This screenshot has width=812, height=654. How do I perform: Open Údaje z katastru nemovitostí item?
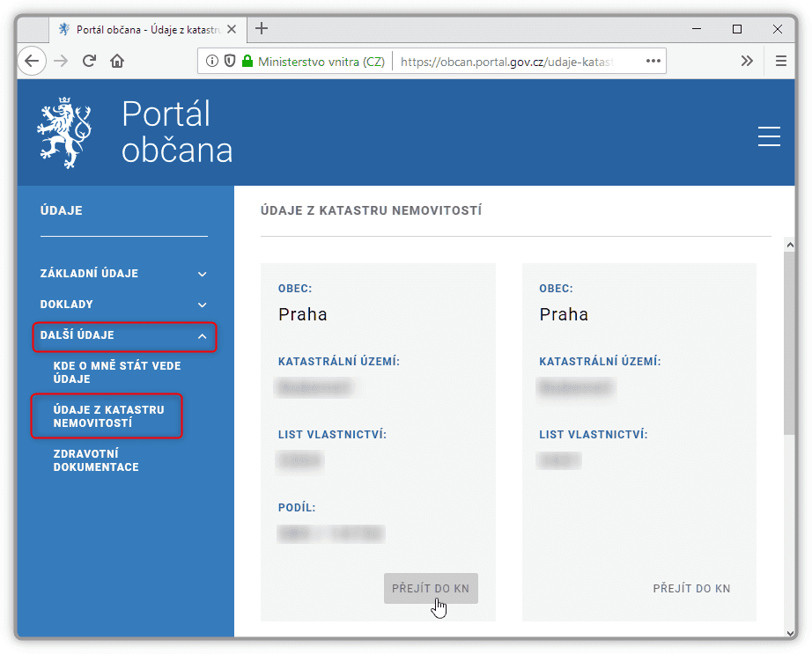click(x=108, y=416)
